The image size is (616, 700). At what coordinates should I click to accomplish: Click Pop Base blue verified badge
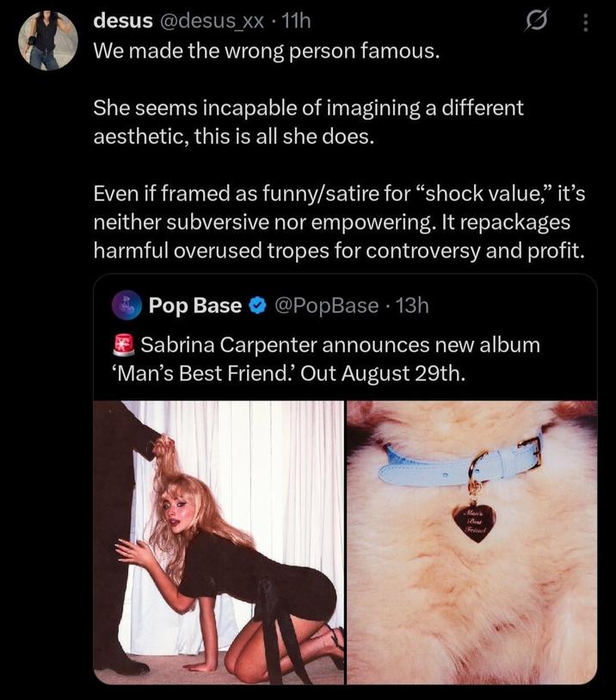pos(257,306)
